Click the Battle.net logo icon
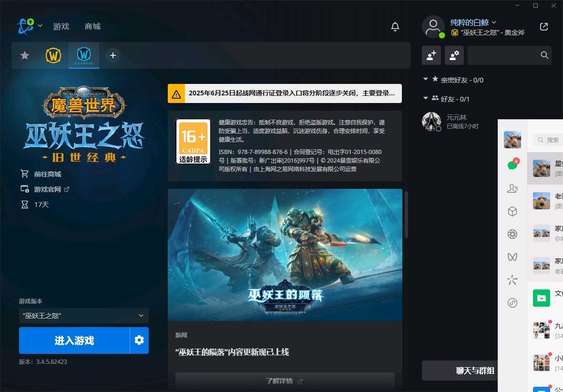 click(25, 26)
